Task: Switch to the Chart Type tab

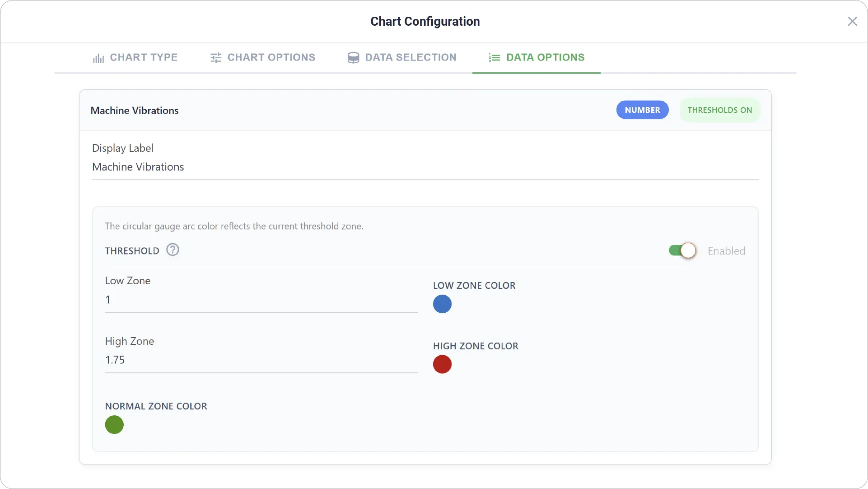Action: pos(135,57)
